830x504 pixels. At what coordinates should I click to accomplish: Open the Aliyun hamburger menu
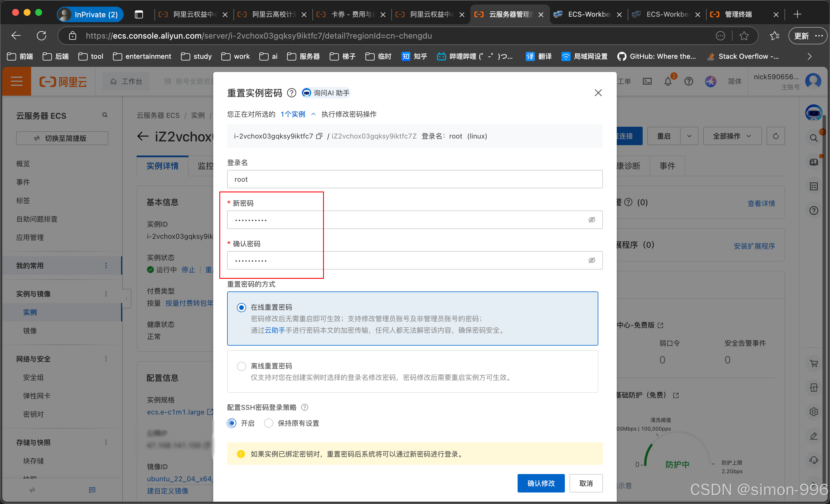click(x=17, y=81)
